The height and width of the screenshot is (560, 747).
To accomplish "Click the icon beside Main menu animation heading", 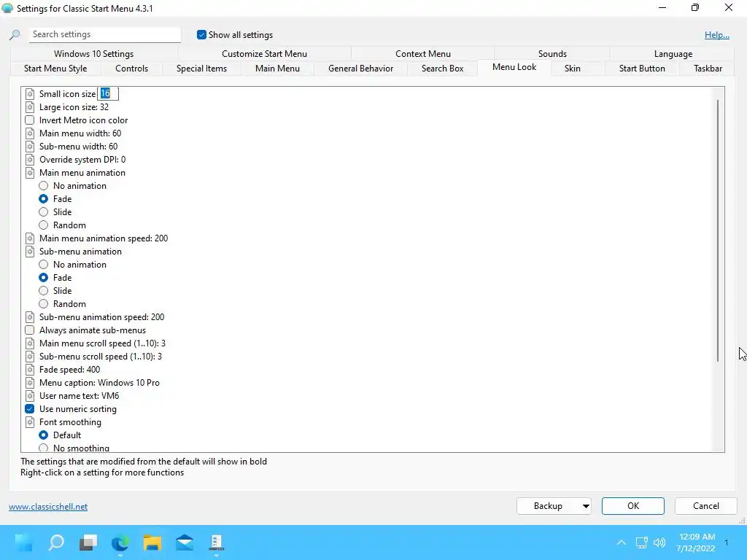I will (30, 173).
